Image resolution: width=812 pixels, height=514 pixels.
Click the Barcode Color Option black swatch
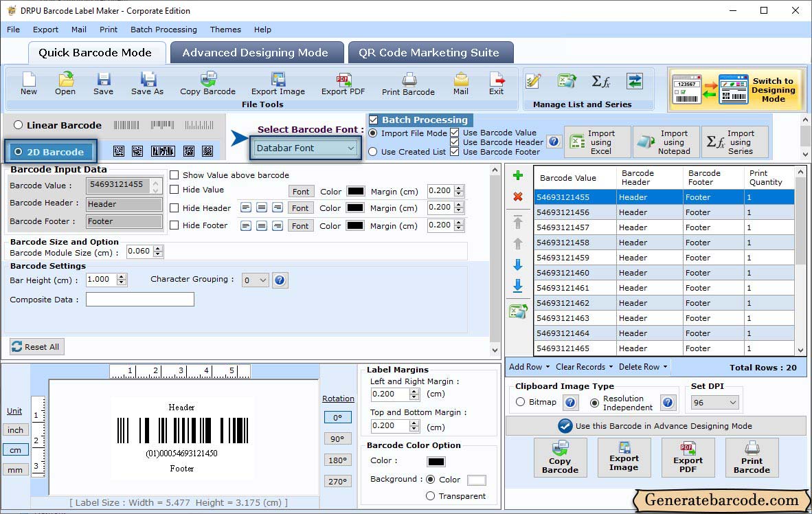pyautogui.click(x=436, y=461)
